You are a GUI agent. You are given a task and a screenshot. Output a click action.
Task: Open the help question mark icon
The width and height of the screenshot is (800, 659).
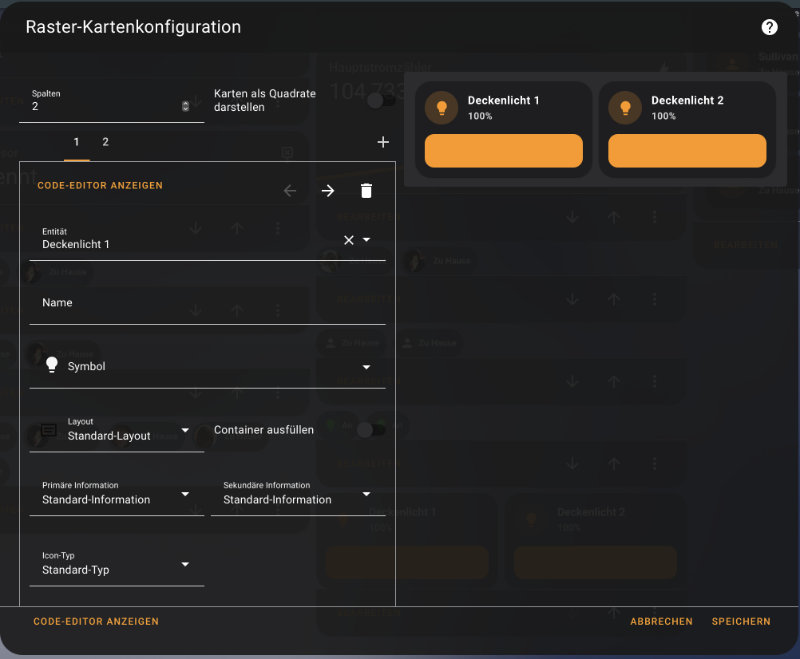[769, 27]
